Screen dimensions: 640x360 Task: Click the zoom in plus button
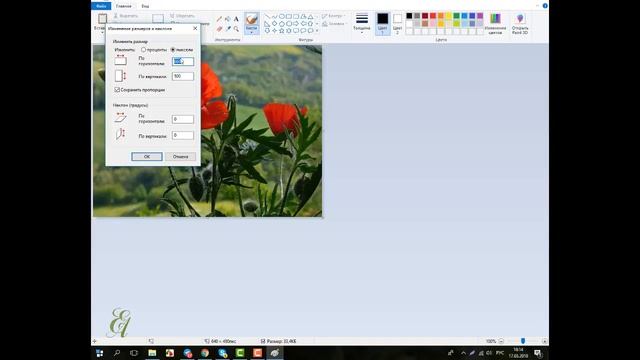(544, 341)
